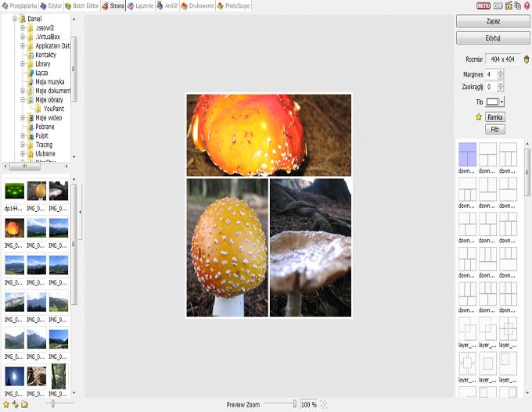Open the Tło background color dropdown
Image resolution: width=532 pixels, height=412 pixels.
[x=501, y=102]
